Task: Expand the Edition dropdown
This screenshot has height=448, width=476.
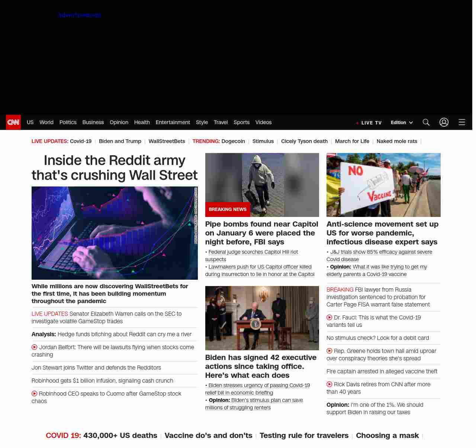Action: click(x=402, y=123)
